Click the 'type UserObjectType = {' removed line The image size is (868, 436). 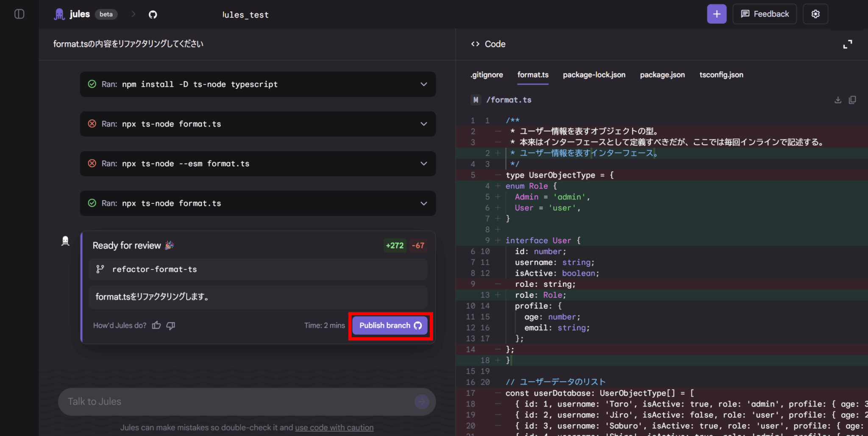coord(559,175)
